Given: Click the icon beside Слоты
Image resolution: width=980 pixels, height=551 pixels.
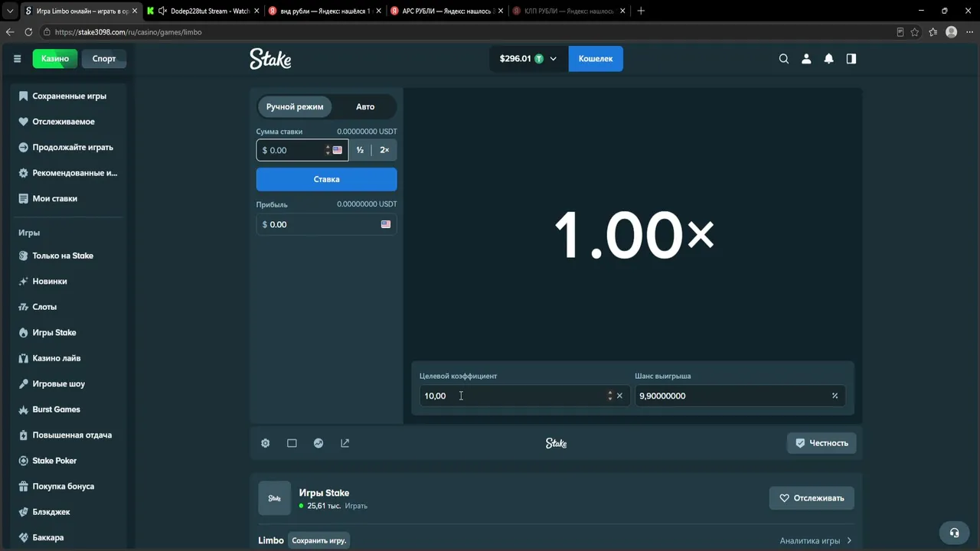Looking at the screenshot, I should point(23,307).
